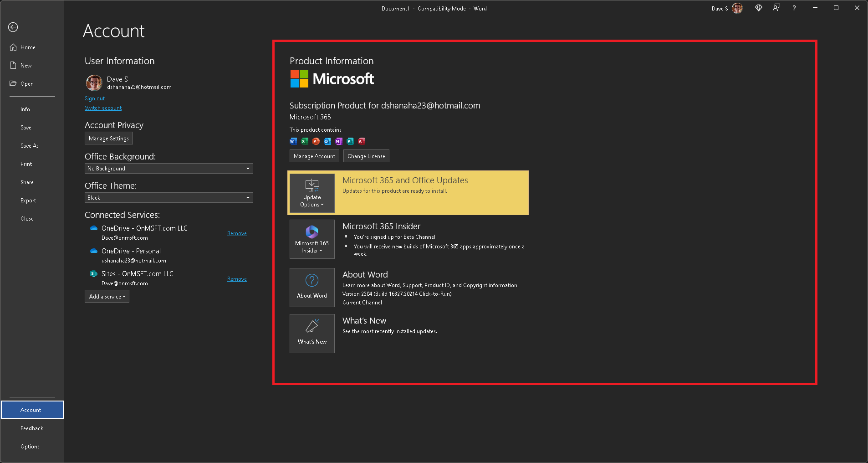Viewport: 868px width, 463px height.
Task: Click the PowerPoint app icon under product contains
Action: (x=316, y=141)
